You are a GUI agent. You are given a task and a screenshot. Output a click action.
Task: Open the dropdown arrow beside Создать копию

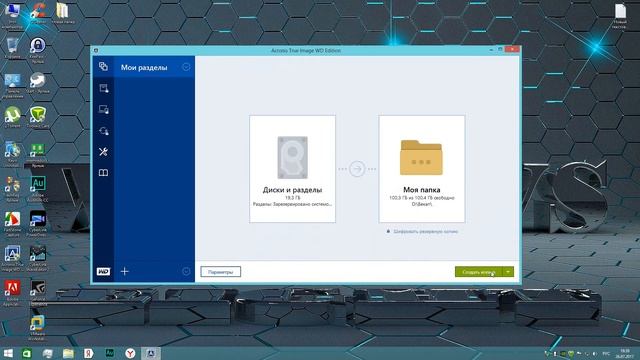tap(508, 272)
